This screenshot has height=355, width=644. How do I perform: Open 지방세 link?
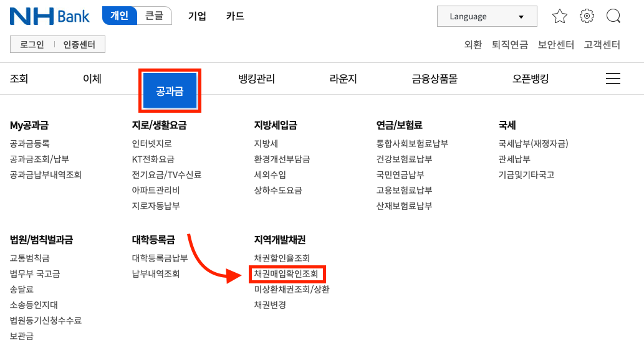(266, 144)
